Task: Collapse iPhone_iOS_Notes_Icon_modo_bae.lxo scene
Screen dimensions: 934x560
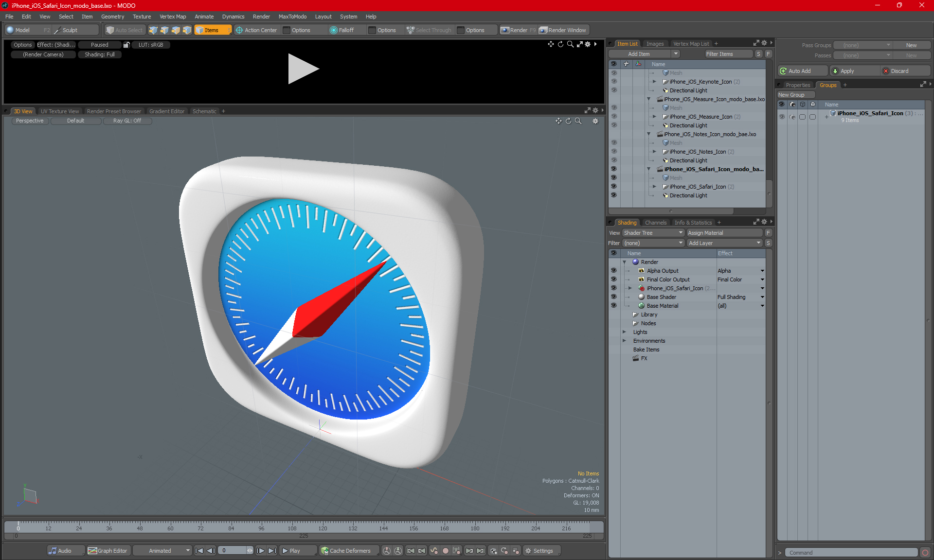Action: coord(648,134)
